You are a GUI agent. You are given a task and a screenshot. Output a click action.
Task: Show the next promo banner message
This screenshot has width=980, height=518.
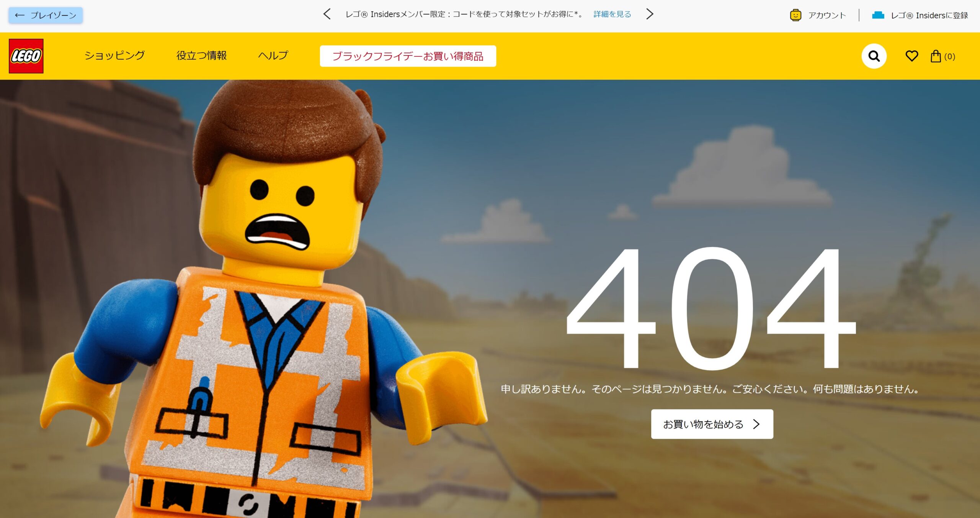tap(650, 14)
